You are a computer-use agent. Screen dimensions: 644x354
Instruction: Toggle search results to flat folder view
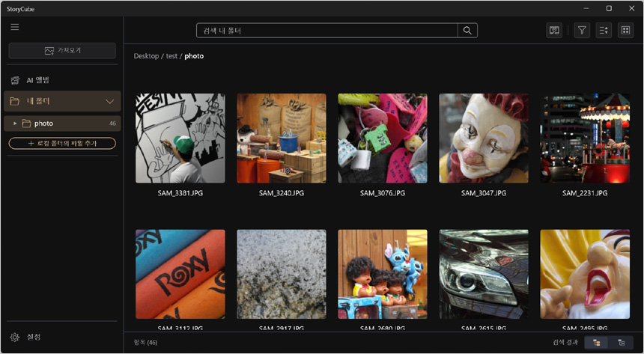(x=621, y=342)
